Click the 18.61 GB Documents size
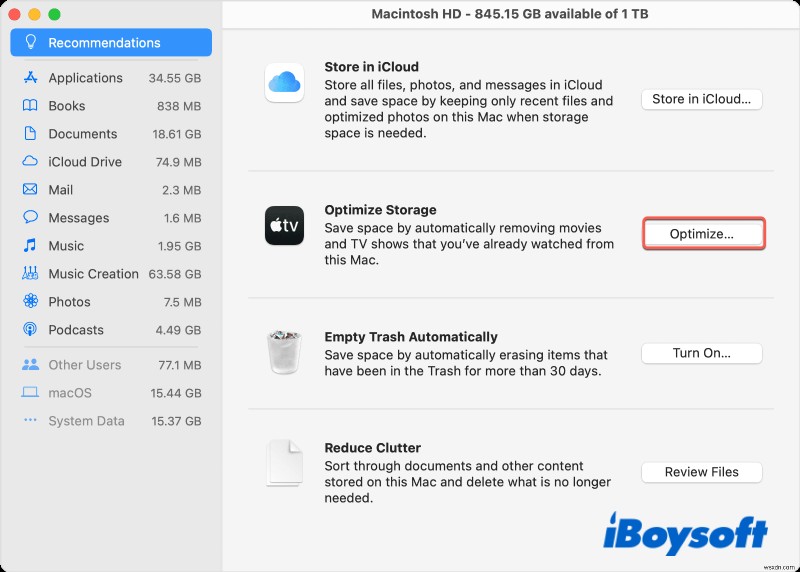The image size is (800, 572). [177, 134]
